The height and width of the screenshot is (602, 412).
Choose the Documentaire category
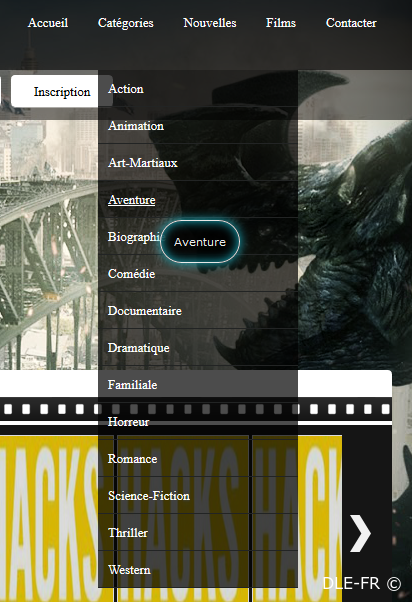[198, 311]
